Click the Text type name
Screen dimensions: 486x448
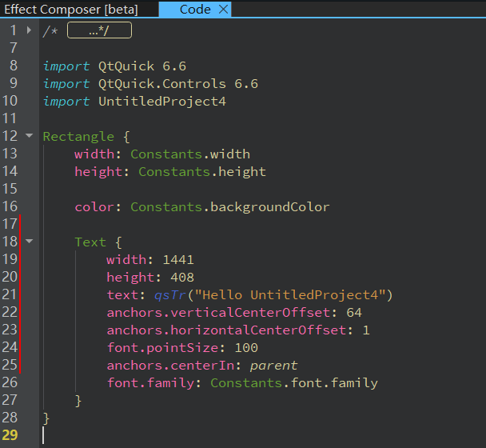[x=90, y=242]
